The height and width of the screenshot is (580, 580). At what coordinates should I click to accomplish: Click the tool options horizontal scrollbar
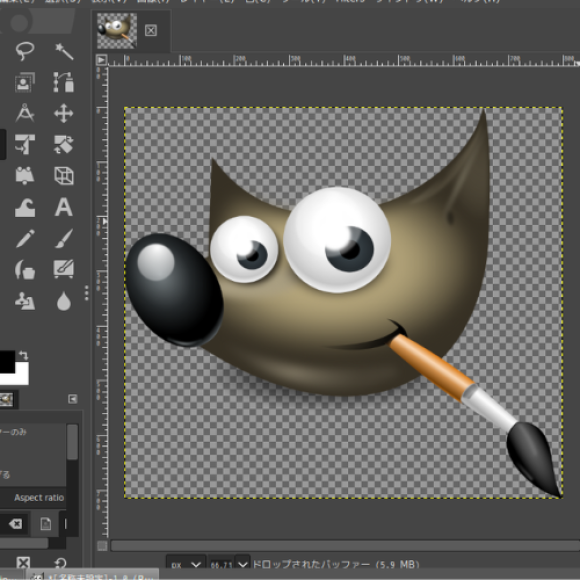[23, 543]
